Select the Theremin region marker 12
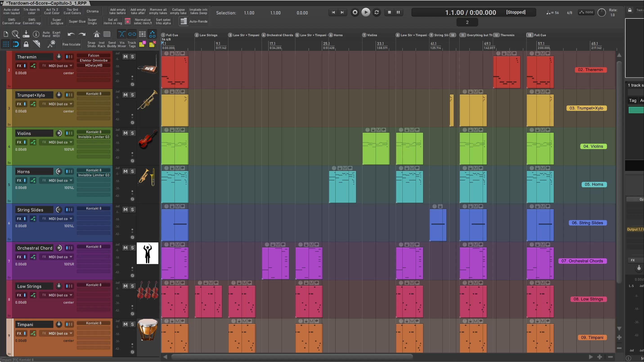The image size is (644, 362). [505, 35]
